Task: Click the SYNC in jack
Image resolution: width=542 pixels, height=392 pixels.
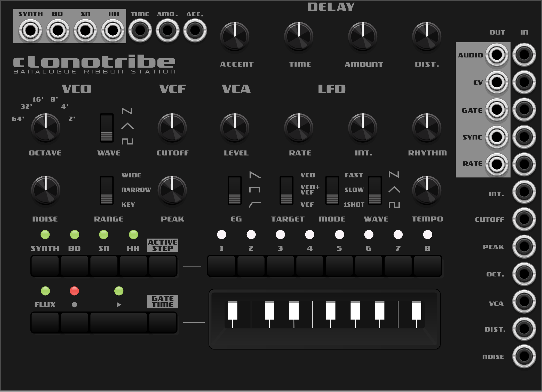Action: click(x=524, y=137)
